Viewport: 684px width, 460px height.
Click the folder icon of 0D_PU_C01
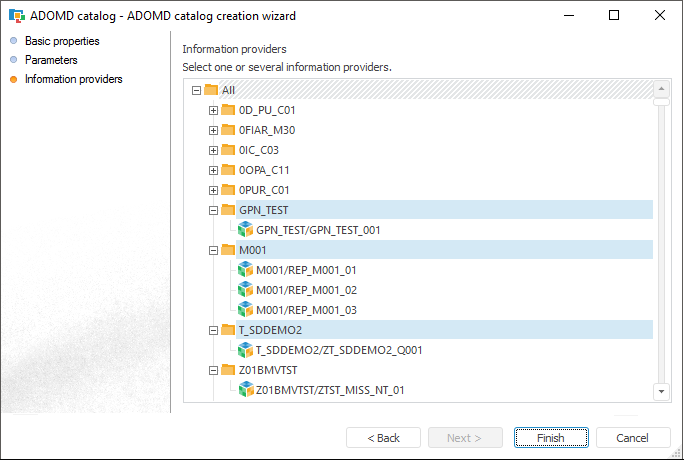(x=228, y=110)
